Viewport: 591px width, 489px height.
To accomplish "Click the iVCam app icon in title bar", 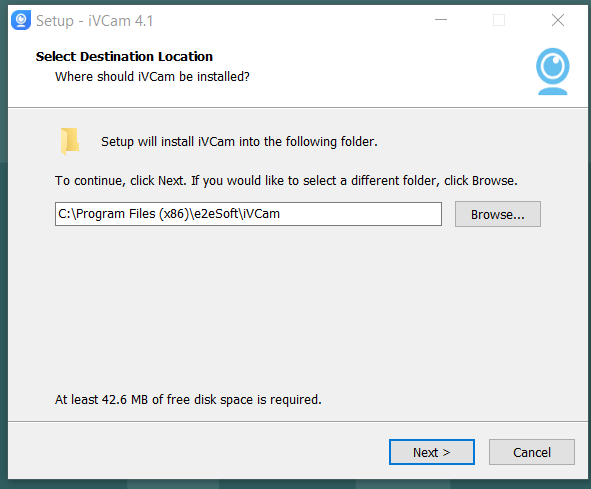I will tap(21, 20).
